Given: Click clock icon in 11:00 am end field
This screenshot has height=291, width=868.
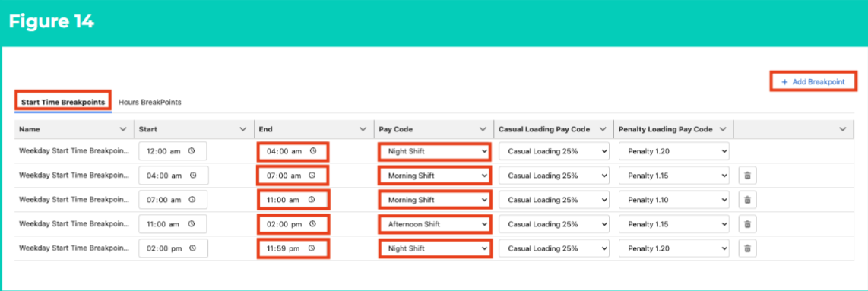Looking at the screenshot, I should (x=311, y=200).
